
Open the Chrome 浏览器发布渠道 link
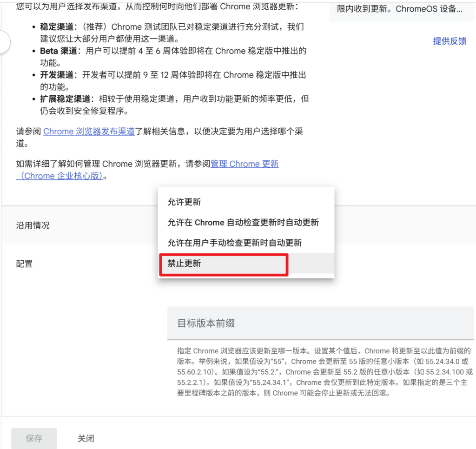89,132
